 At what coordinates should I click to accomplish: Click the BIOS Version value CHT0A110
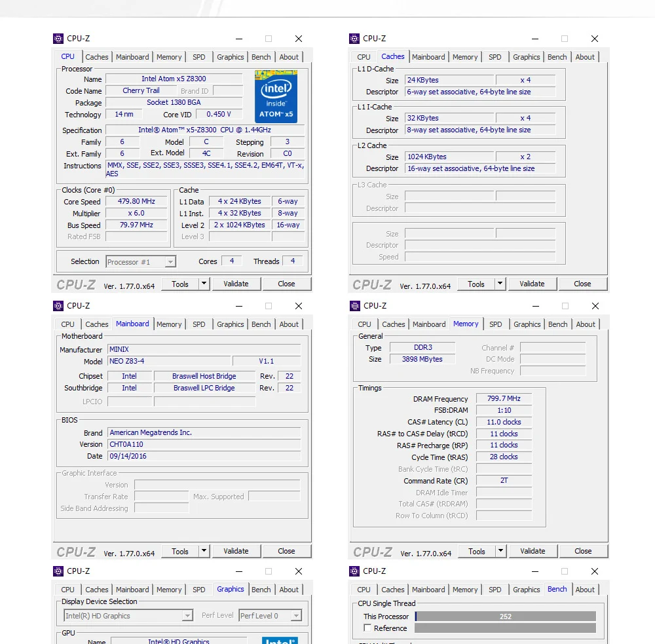click(204, 444)
